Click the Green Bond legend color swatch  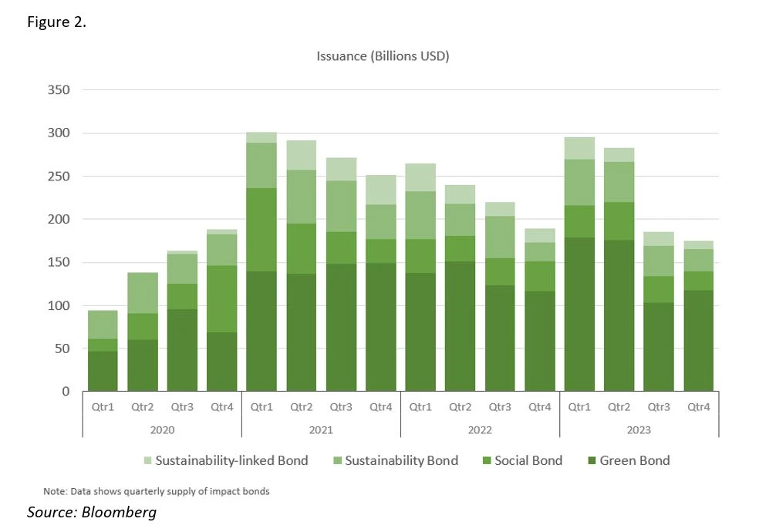tap(592, 461)
